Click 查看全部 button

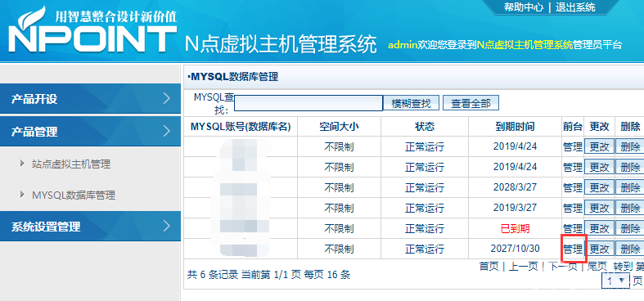[x=471, y=103]
